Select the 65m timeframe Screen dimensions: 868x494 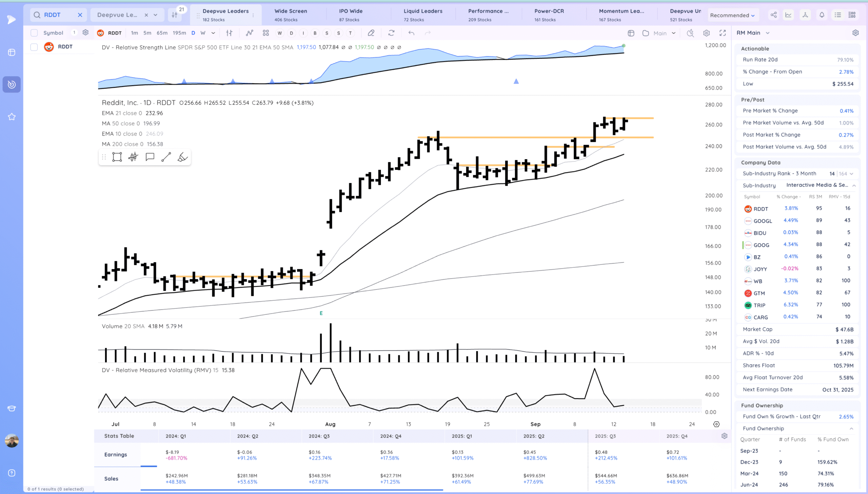(162, 33)
